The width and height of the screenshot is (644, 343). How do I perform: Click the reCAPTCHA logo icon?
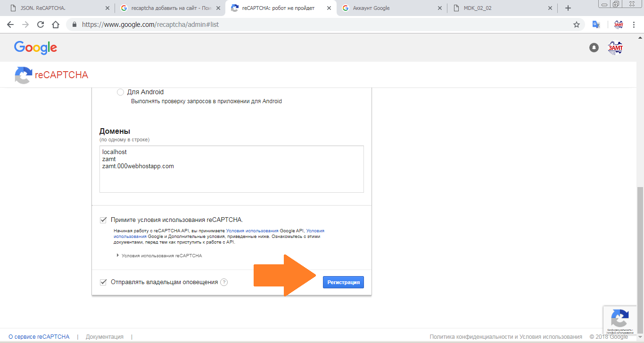point(24,75)
